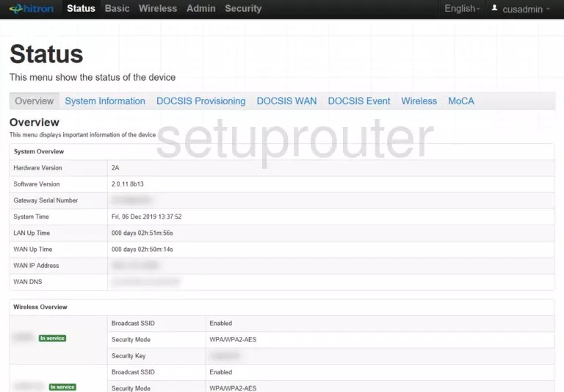Click the Wireless Overview header
This screenshot has height=392, width=564.
click(40, 307)
